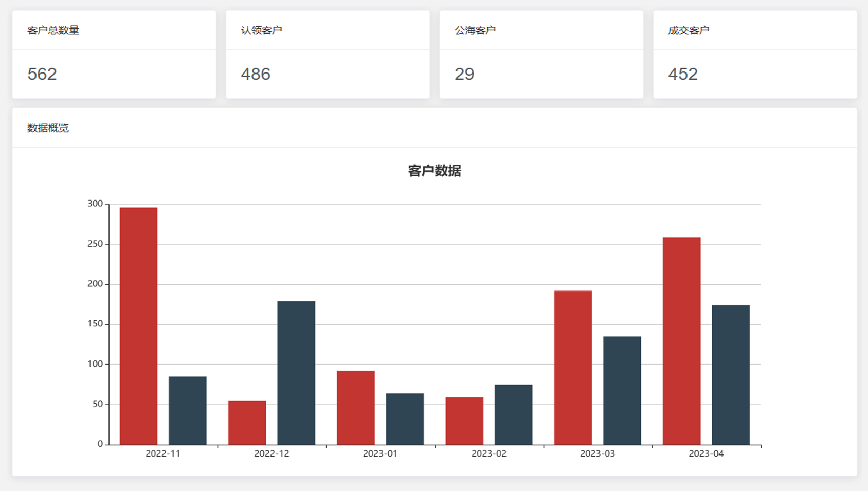Click the 562 total customers value
868x491 pixels.
[x=42, y=74]
